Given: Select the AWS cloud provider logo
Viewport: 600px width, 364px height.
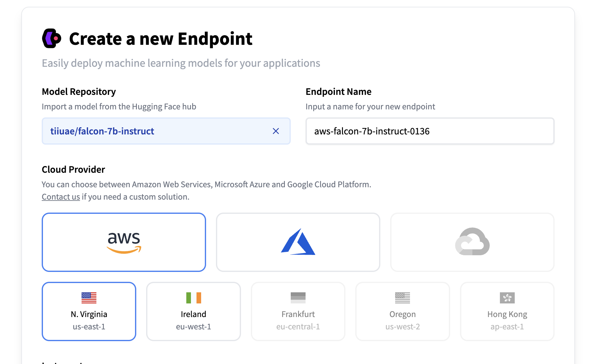Looking at the screenshot, I should click(124, 242).
